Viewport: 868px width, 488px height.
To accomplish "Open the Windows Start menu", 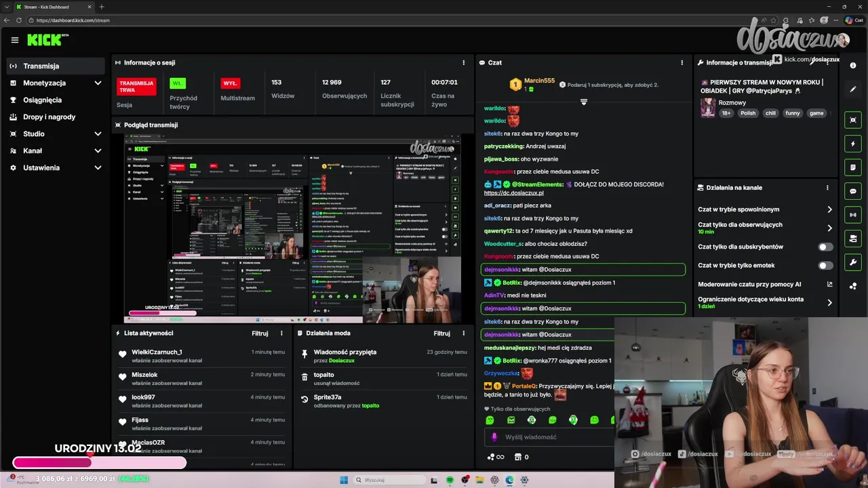I will [344, 480].
